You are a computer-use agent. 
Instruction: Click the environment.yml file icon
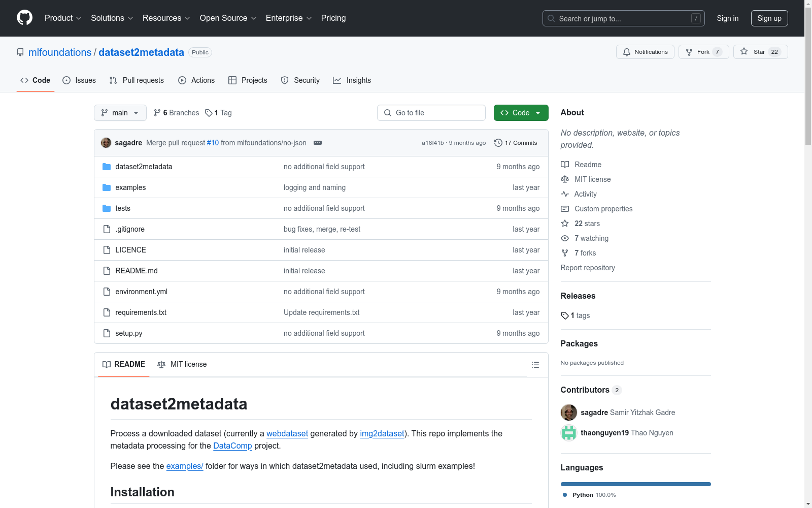[x=107, y=292]
